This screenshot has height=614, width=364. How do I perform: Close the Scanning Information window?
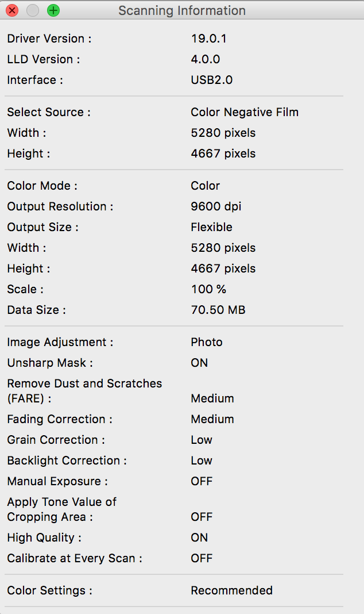point(12,10)
